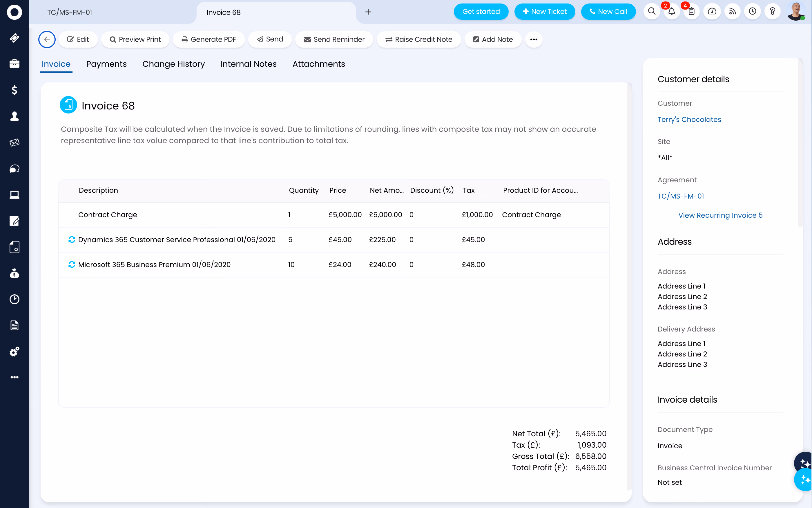Image resolution: width=812 pixels, height=508 pixels.
Task: Open the clipboard tasks icon
Action: tap(692, 12)
